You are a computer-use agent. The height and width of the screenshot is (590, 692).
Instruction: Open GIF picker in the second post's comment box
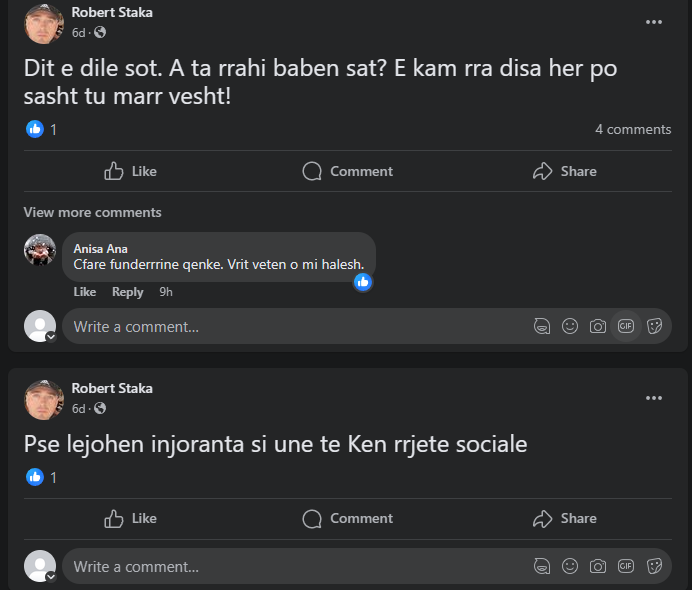click(x=626, y=566)
